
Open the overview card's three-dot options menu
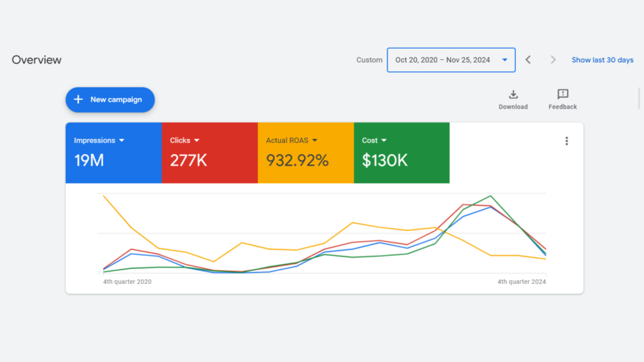(567, 141)
